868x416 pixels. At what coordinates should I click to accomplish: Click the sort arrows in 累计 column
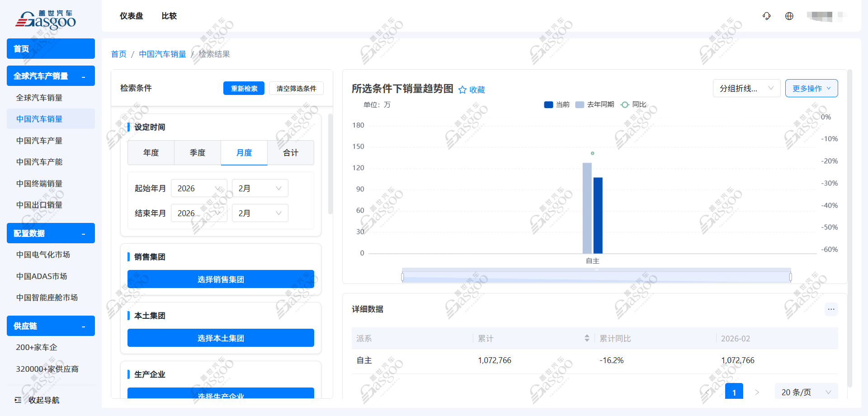tap(586, 338)
